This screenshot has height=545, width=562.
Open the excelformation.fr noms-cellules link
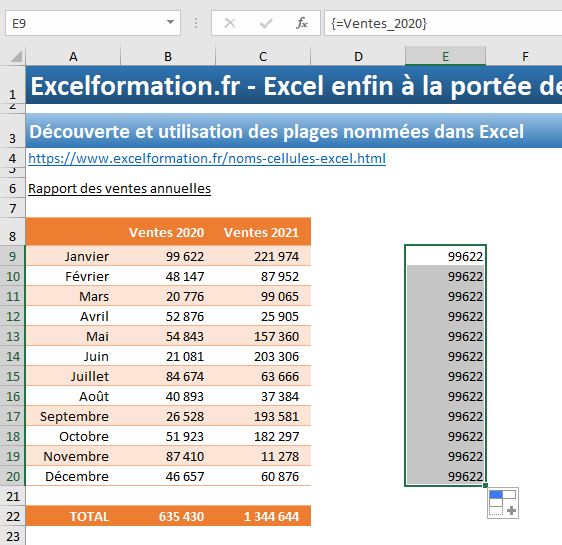[207, 158]
